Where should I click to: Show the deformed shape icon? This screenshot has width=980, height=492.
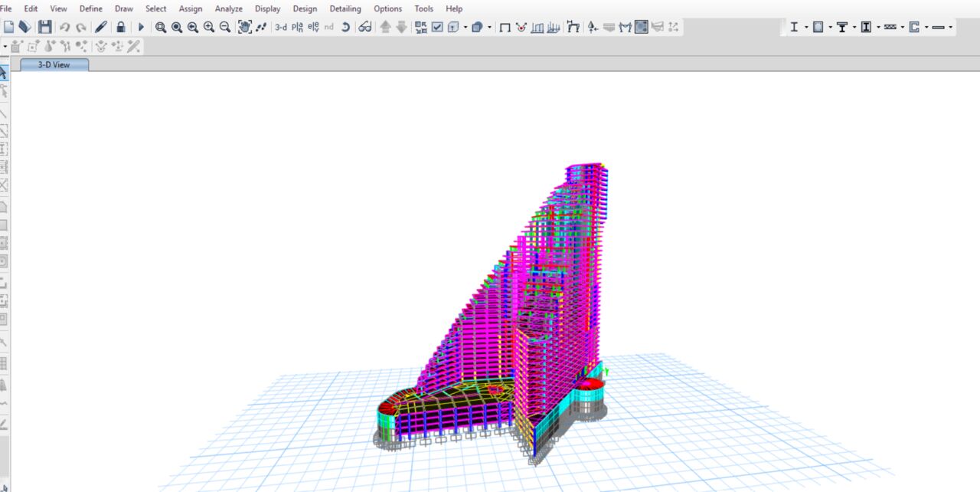537,27
